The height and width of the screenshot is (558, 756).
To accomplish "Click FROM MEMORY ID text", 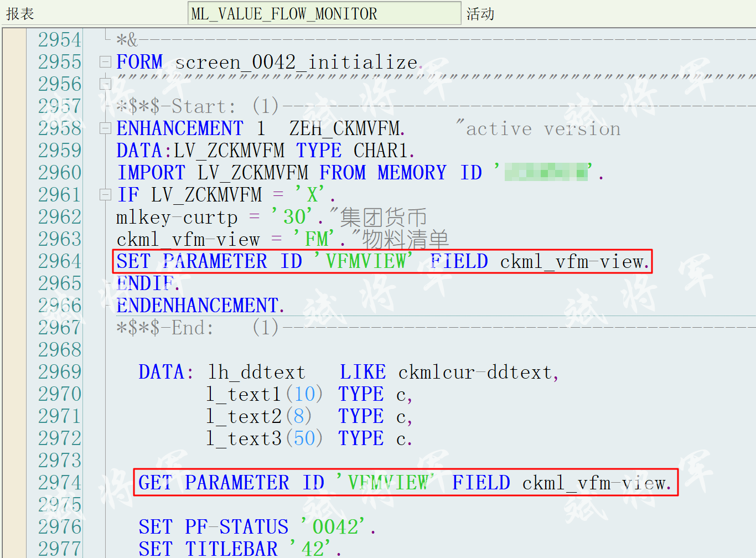I will pos(401,173).
